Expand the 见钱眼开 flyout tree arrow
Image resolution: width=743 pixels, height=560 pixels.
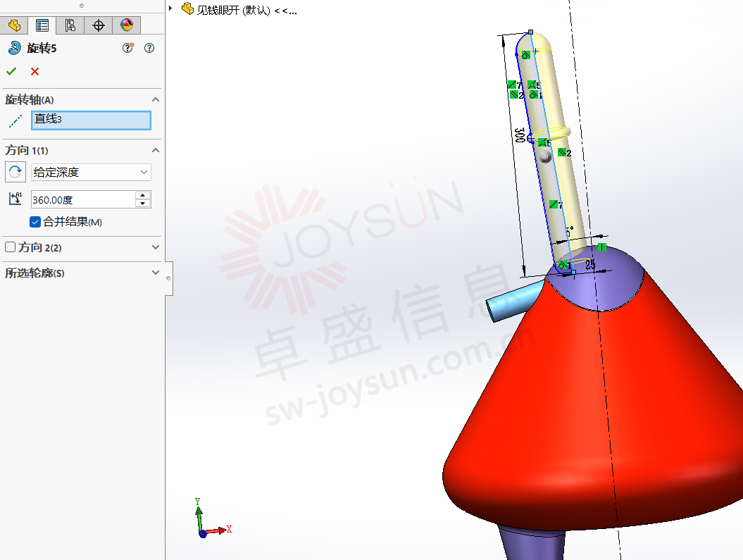pyautogui.click(x=171, y=9)
